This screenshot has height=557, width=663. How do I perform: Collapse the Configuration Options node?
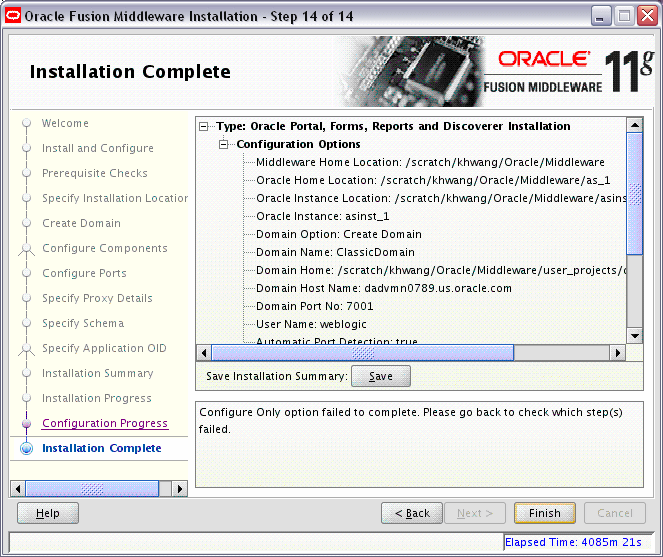point(223,145)
